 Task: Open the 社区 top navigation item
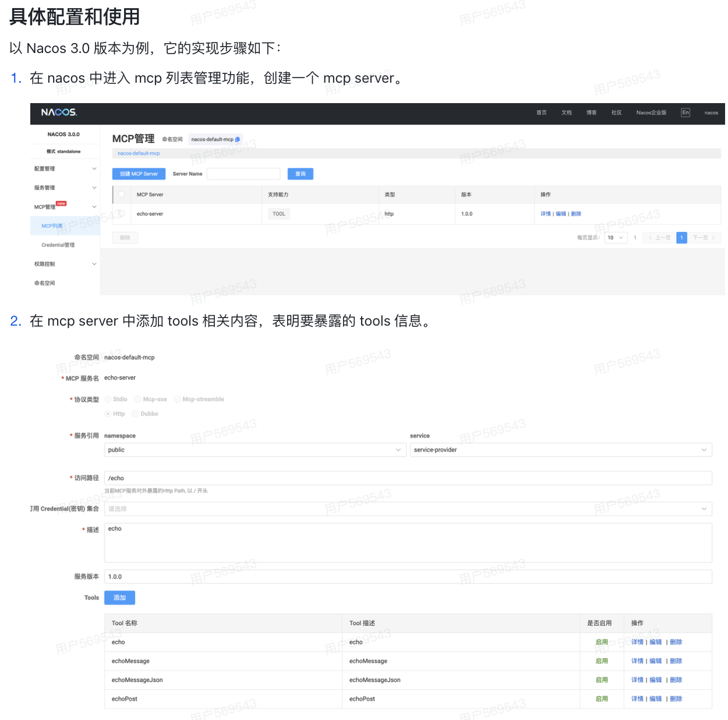617,112
